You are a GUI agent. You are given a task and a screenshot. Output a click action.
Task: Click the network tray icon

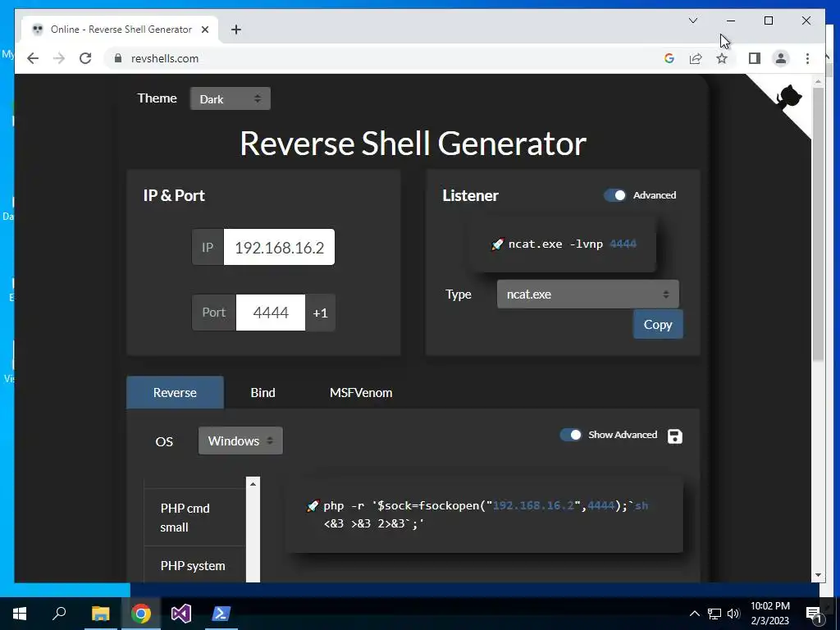714,614
